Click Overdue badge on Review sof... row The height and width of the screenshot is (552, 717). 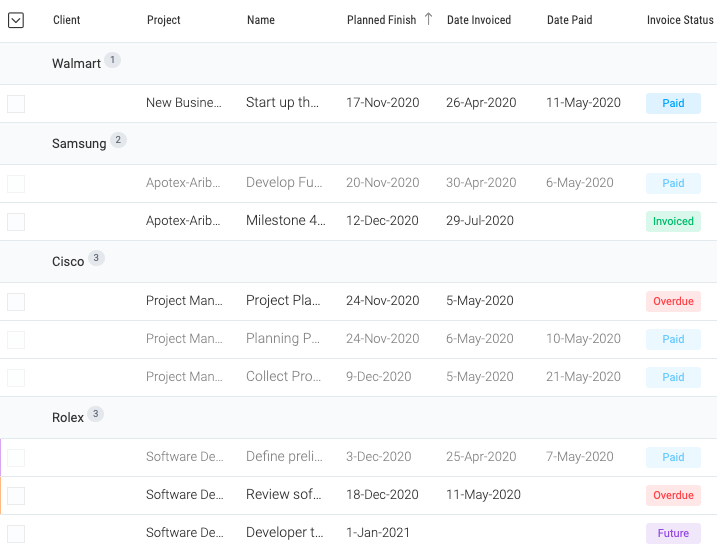coord(673,495)
